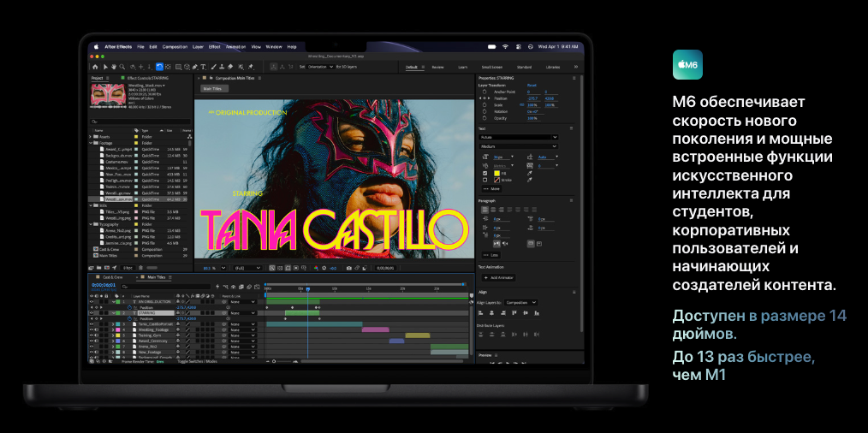Switch to the Effect Controls STARRING tab
868x433 pixels.
pos(147,78)
